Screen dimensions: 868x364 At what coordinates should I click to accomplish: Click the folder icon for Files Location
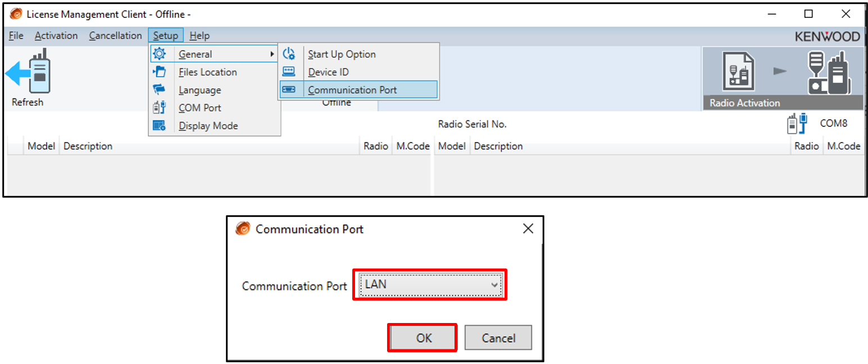[160, 72]
